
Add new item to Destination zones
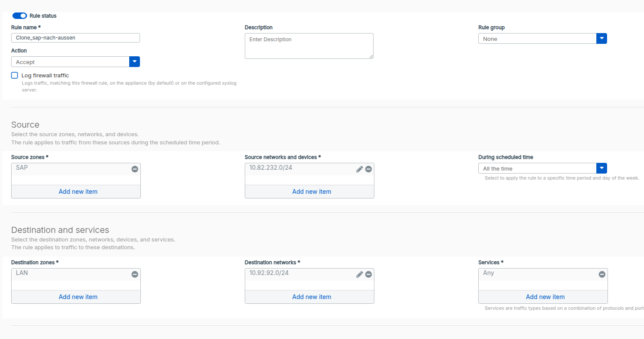point(78,297)
